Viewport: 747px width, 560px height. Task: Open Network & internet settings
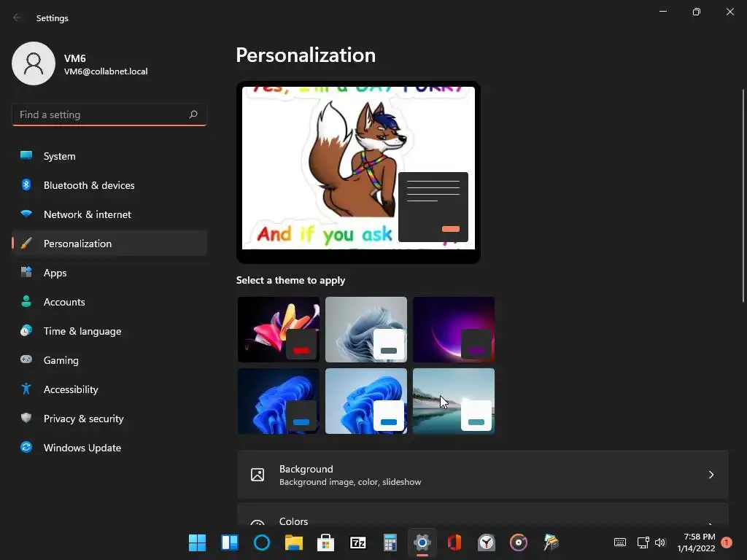(x=109, y=214)
